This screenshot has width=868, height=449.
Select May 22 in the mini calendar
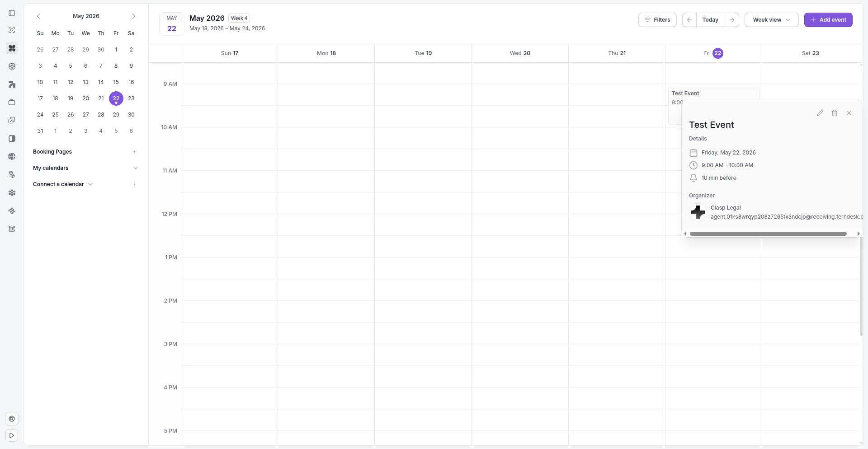[116, 98]
